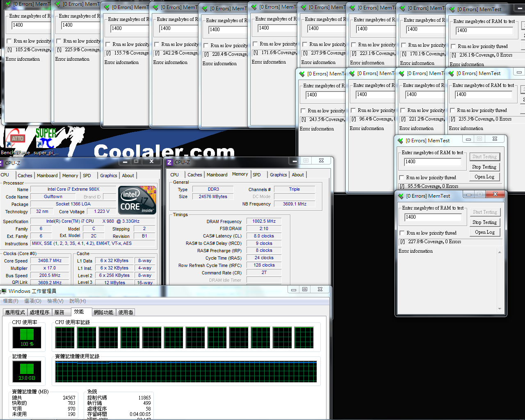This screenshot has height=420, width=525.
Task: Open 說明(H) menu in Task Manager
Action: 78,301
